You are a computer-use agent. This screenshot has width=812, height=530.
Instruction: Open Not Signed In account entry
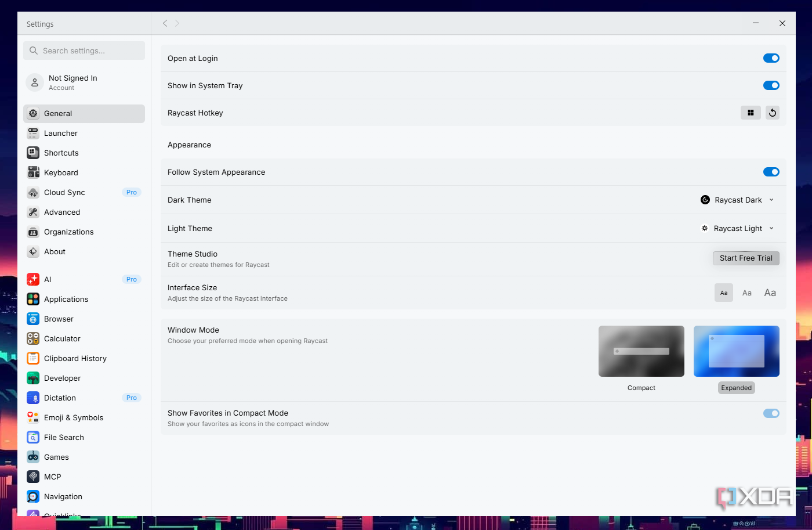tap(84, 82)
